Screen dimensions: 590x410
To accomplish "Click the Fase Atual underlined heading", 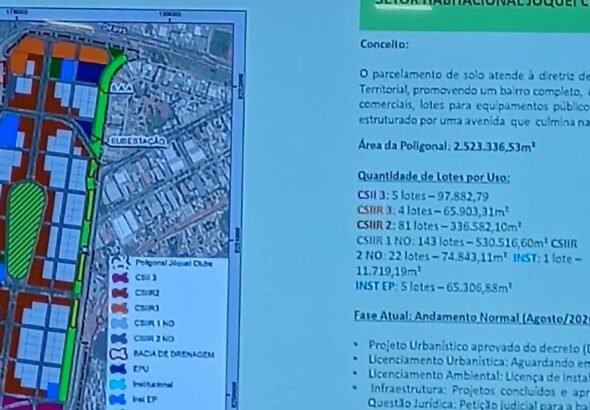I will point(472,317).
